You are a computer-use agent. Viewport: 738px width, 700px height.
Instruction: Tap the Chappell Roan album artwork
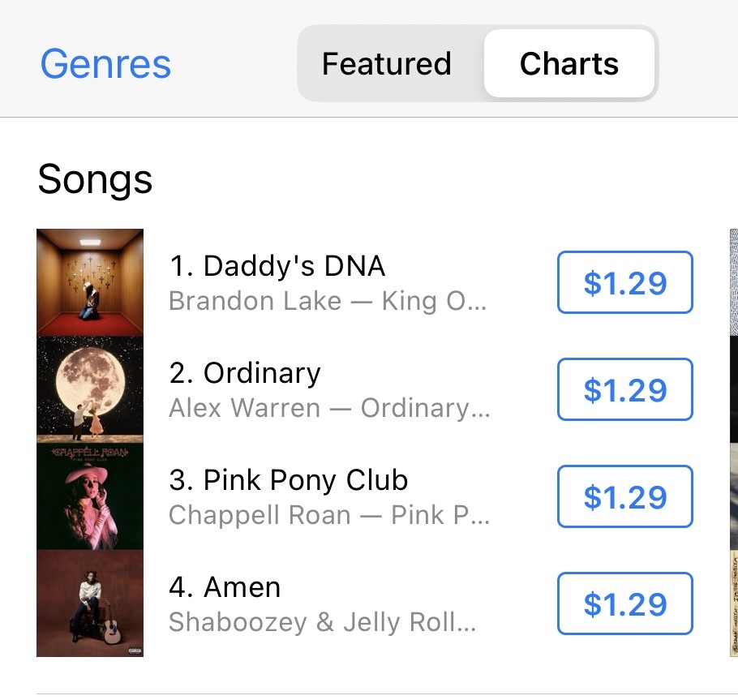[x=90, y=496]
